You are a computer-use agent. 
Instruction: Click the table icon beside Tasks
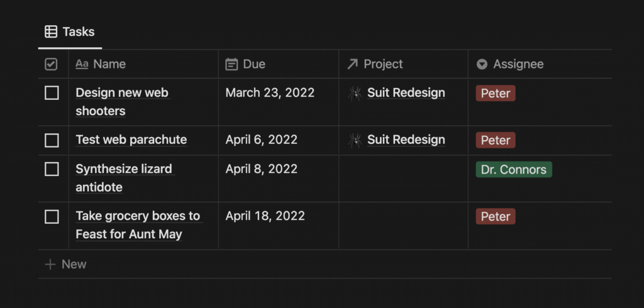coord(51,31)
